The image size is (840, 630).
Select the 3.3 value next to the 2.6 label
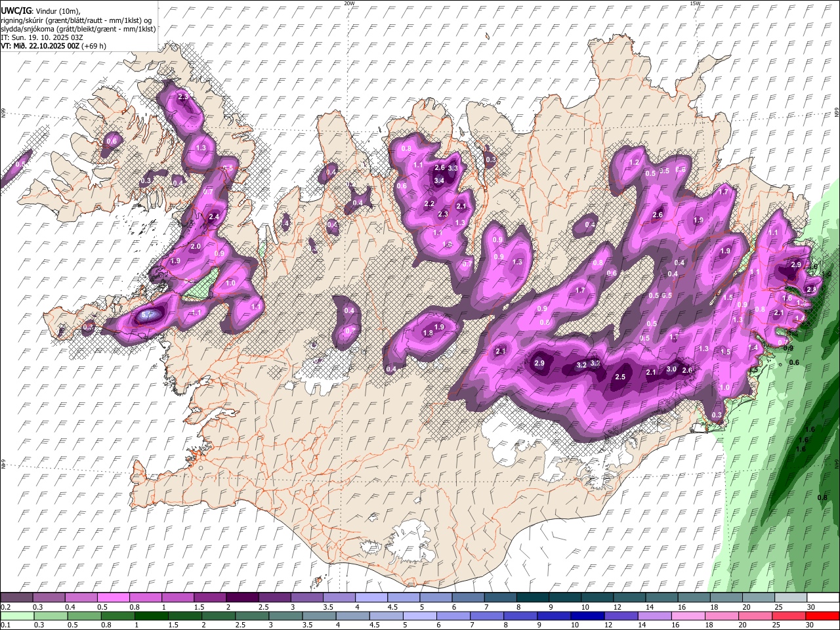[x=452, y=169]
